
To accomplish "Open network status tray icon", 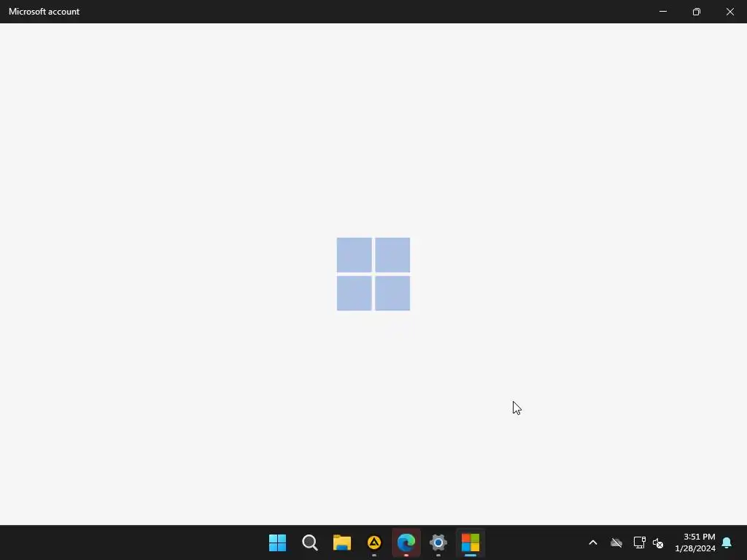I will [639, 542].
